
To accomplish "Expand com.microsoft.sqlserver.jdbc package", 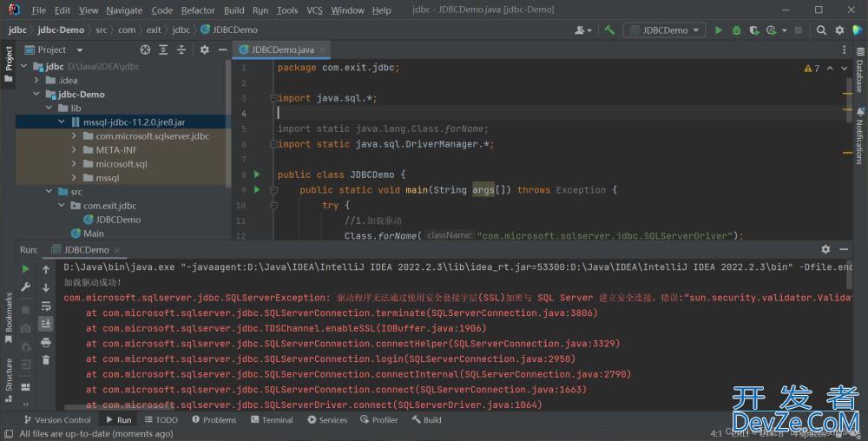I will point(74,135).
